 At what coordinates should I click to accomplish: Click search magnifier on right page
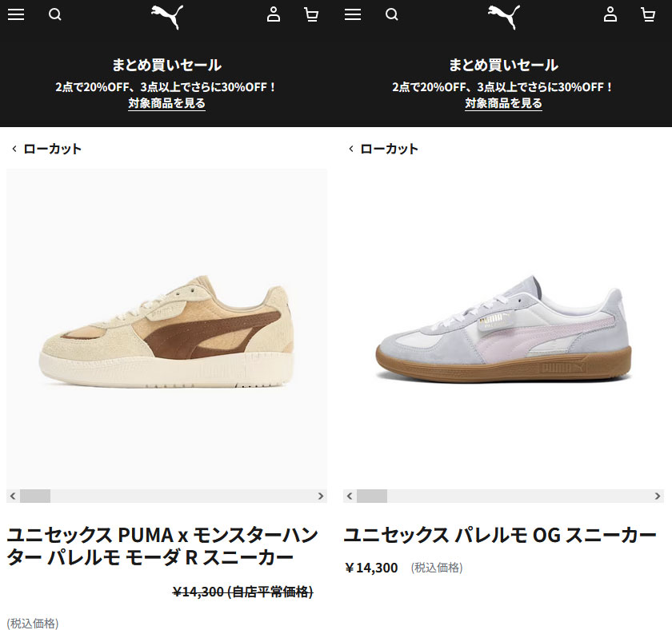pyautogui.click(x=392, y=14)
